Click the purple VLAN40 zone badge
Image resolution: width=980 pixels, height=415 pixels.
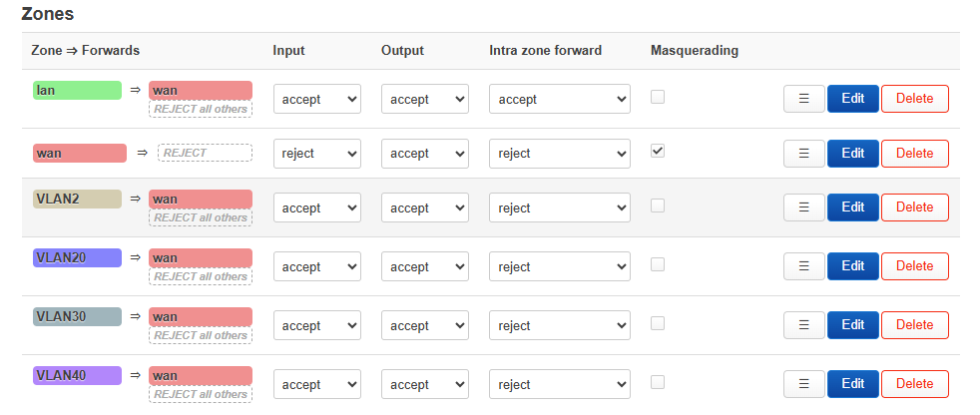(77, 376)
